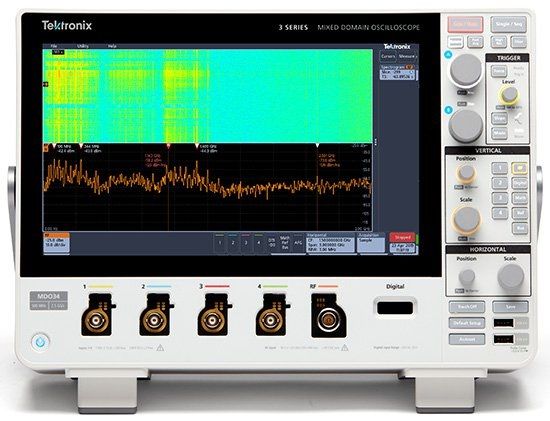Open the RF channel badge settings
This screenshot has height=421, width=550.
coord(56,243)
